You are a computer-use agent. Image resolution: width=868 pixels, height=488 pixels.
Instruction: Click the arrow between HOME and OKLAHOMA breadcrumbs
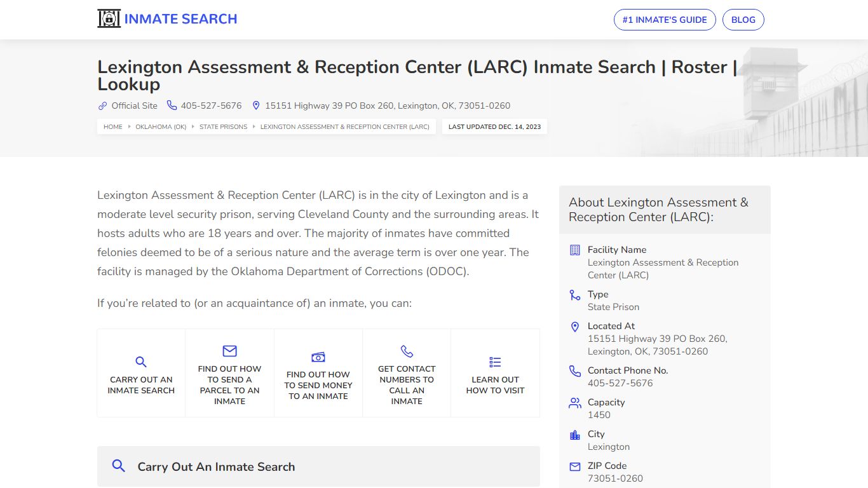129,127
